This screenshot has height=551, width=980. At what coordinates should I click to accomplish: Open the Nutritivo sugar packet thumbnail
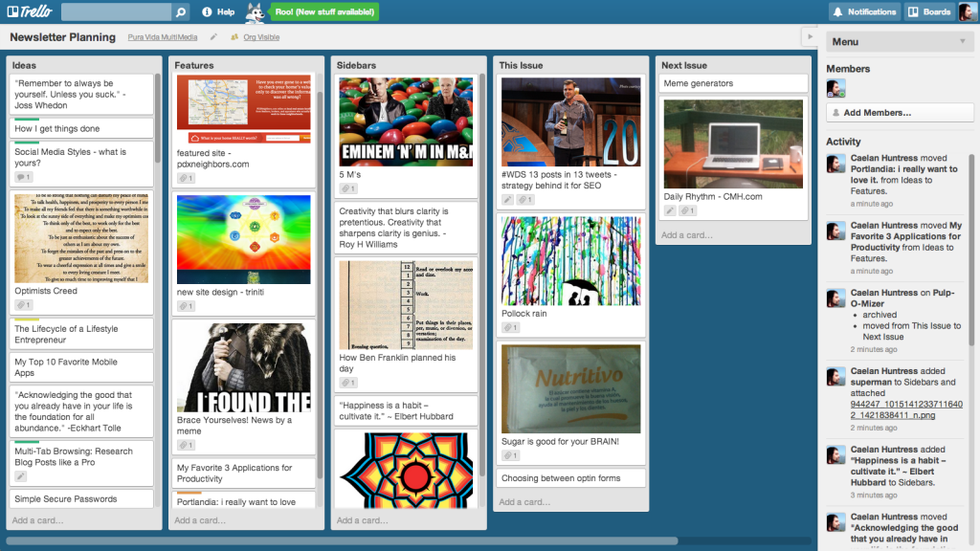click(570, 388)
